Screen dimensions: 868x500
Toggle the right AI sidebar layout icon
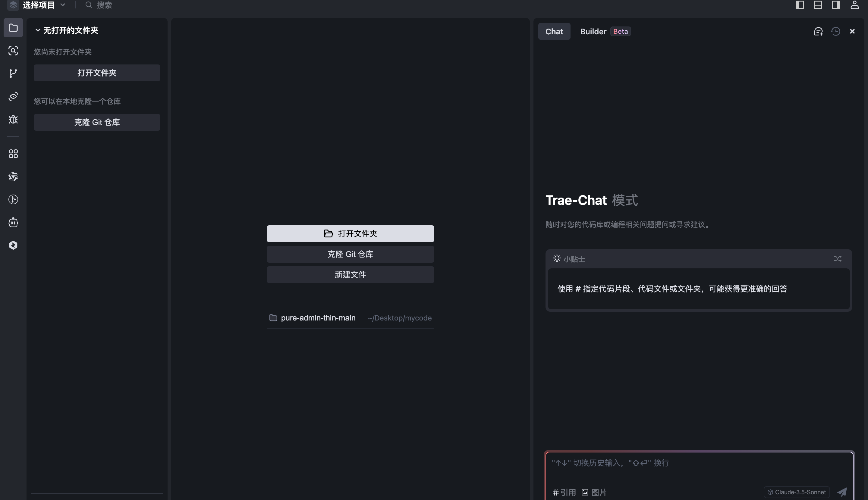coord(836,5)
